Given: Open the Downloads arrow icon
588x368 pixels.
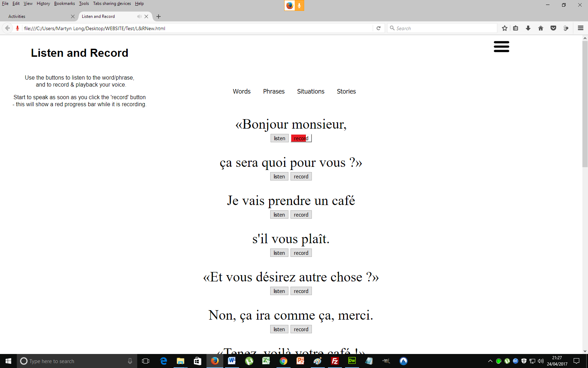Looking at the screenshot, I should (x=528, y=28).
